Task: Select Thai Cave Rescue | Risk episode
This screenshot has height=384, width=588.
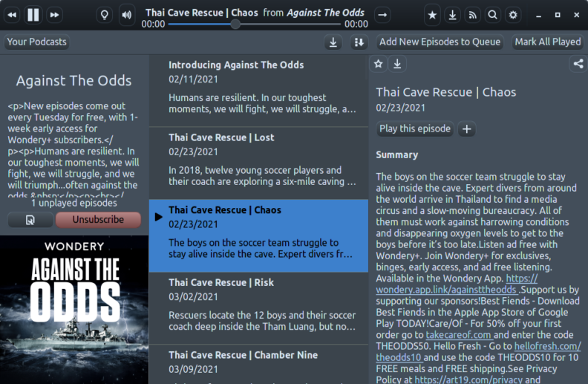Action: pos(259,308)
